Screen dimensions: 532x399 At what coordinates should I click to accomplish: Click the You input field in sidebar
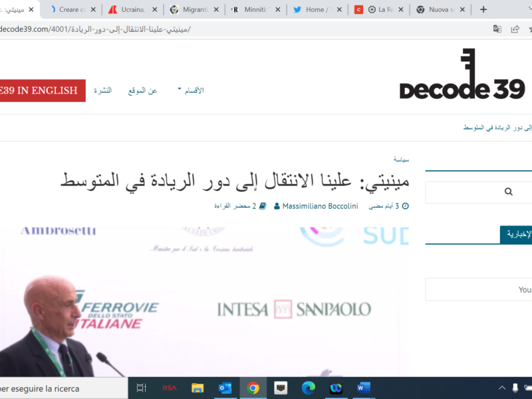478,289
